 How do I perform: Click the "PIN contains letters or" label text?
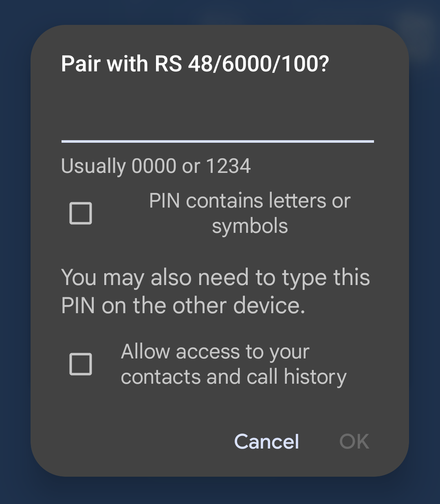coord(249,201)
